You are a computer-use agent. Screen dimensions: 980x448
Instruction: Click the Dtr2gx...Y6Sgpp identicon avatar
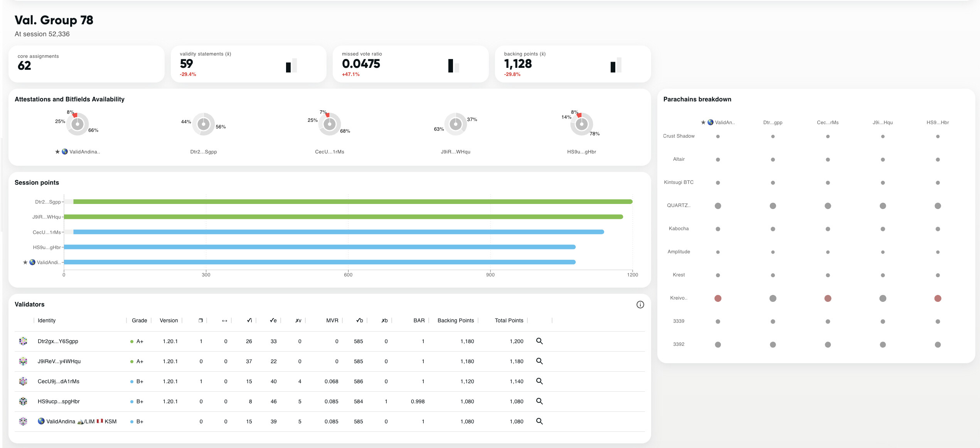pos(23,341)
